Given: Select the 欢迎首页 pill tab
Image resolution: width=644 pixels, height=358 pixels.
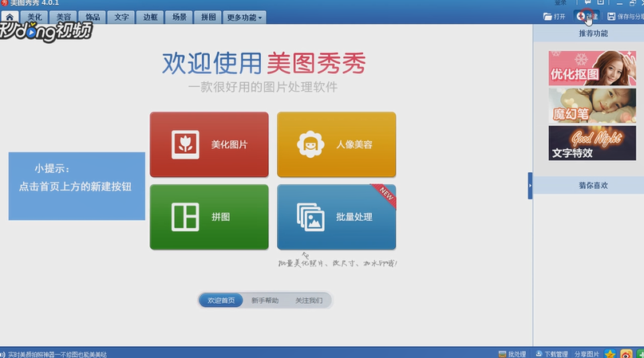Looking at the screenshot, I should [221, 301].
